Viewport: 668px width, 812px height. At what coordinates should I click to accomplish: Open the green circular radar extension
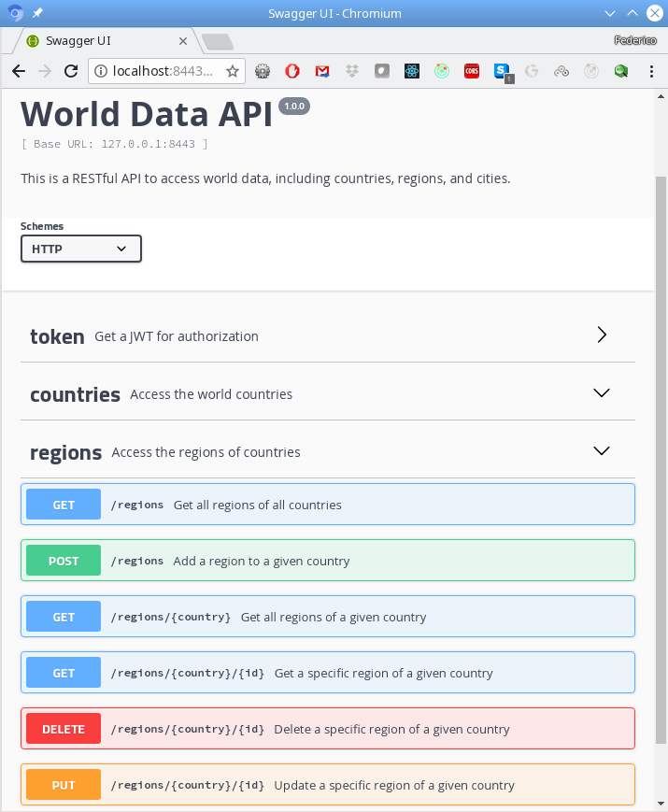point(442,71)
